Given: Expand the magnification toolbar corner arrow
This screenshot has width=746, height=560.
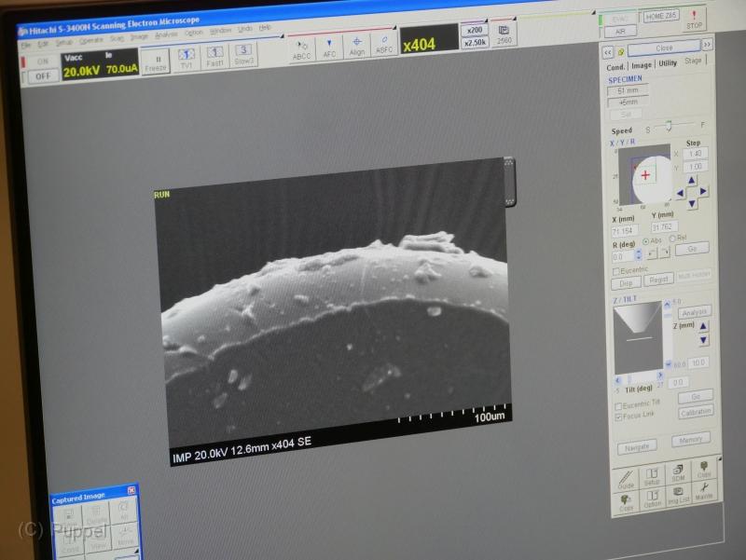Looking at the screenshot, I should pos(486,20).
